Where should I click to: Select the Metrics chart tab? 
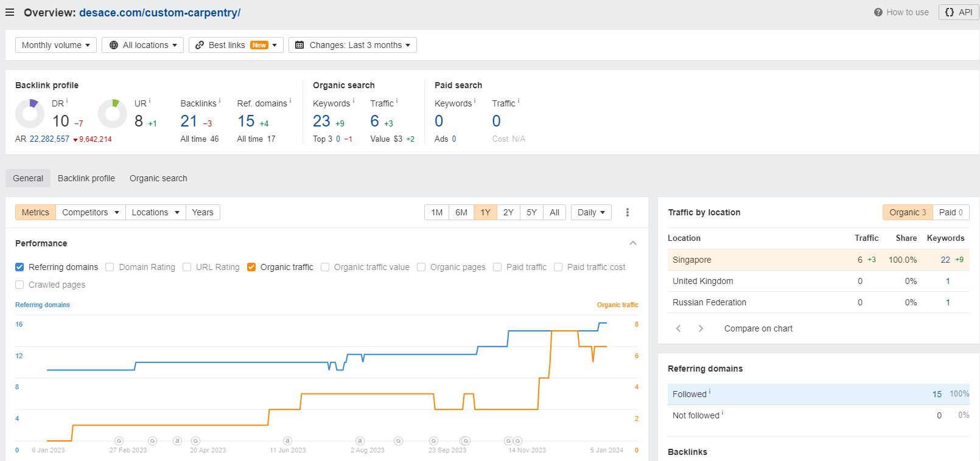(x=35, y=212)
